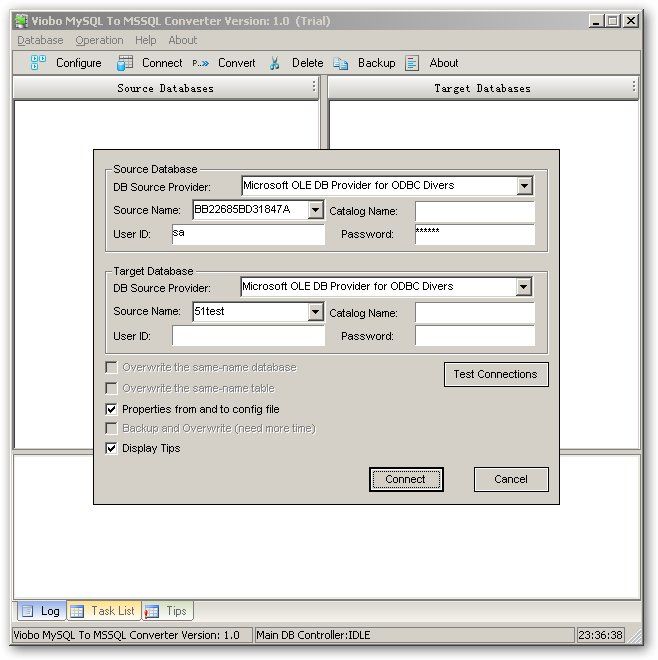Expand the source database Source Name dropdown
Screen dimensions: 658x660
(315, 210)
